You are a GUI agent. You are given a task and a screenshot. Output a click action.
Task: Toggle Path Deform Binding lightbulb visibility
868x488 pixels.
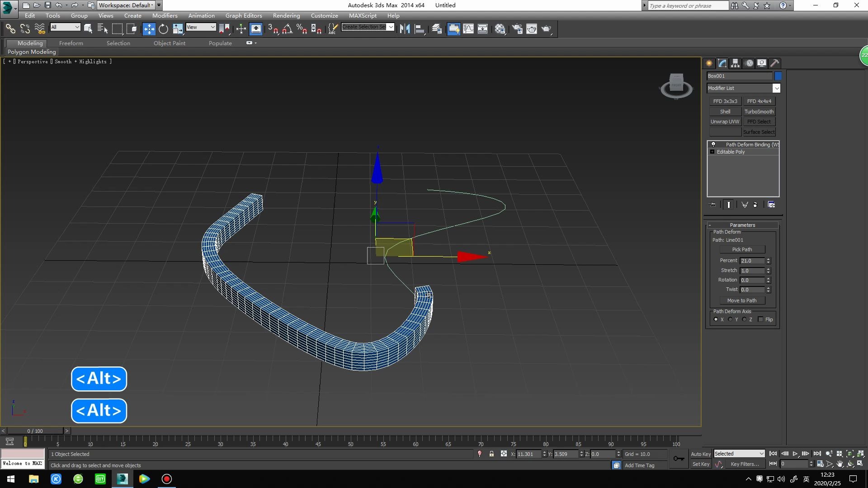pyautogui.click(x=713, y=145)
